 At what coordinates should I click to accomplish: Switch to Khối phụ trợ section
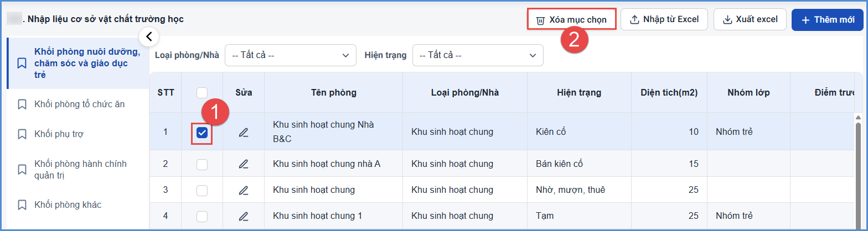78,134
